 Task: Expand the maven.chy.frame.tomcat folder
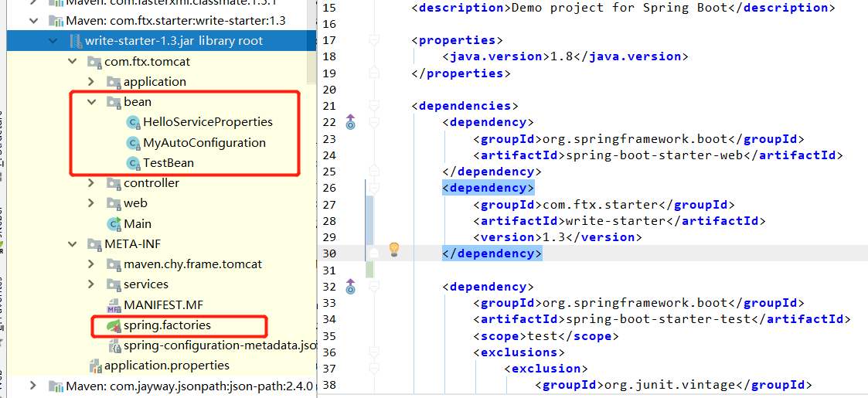[x=92, y=264]
